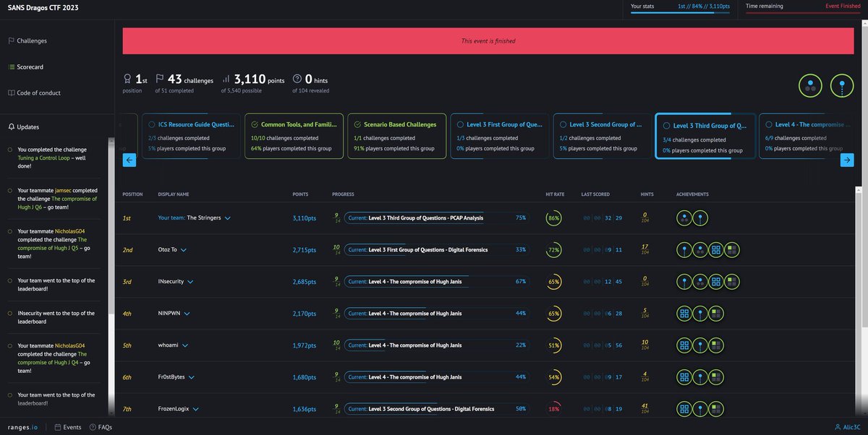Screen dimensions: 868x435
Task: Click the checkmark icon on Scenario Based Challenges card
Action: click(x=357, y=124)
